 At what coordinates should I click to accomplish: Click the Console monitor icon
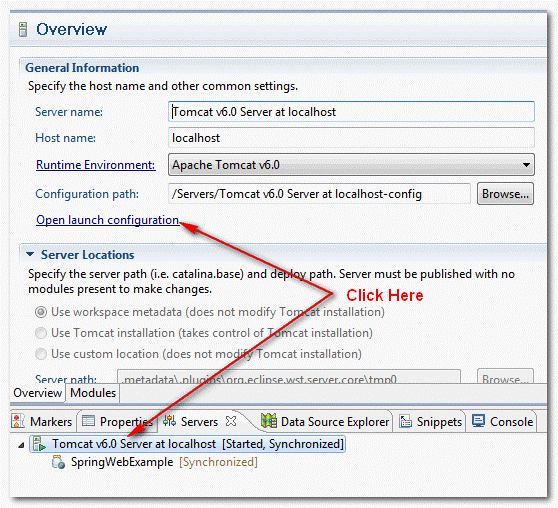pos(478,421)
